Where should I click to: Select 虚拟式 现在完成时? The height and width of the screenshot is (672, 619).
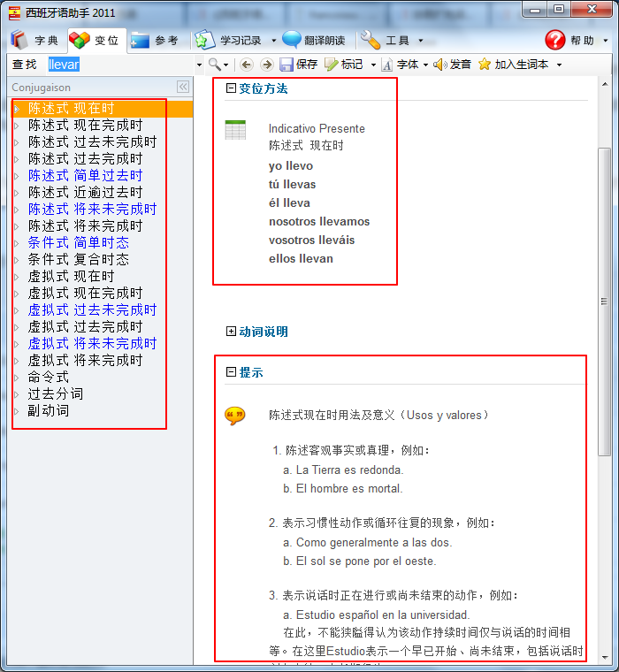click(86, 294)
